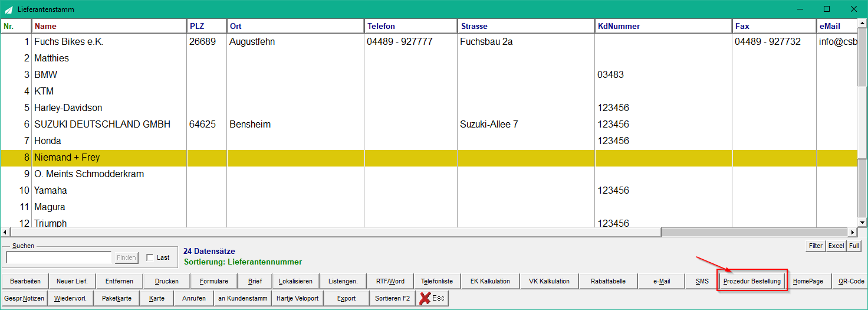Select the Matthies supplier row
This screenshot has height=310, width=868.
[429, 58]
